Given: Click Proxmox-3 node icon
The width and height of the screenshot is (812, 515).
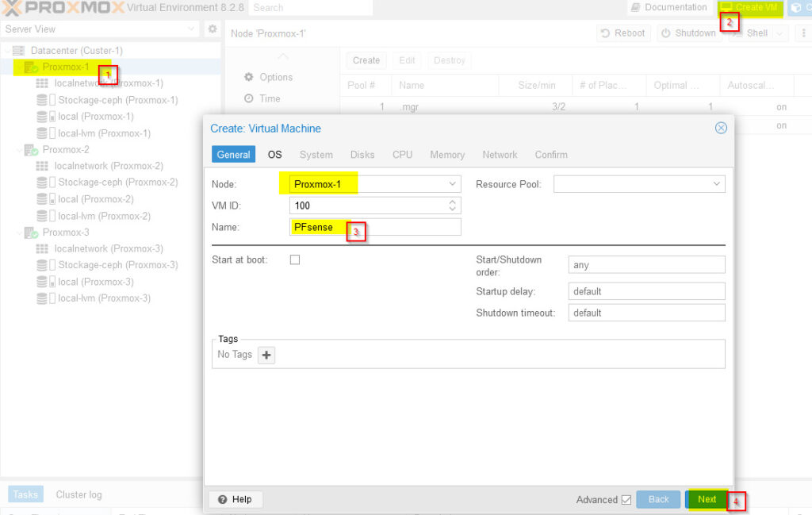Looking at the screenshot, I should pyautogui.click(x=31, y=233).
